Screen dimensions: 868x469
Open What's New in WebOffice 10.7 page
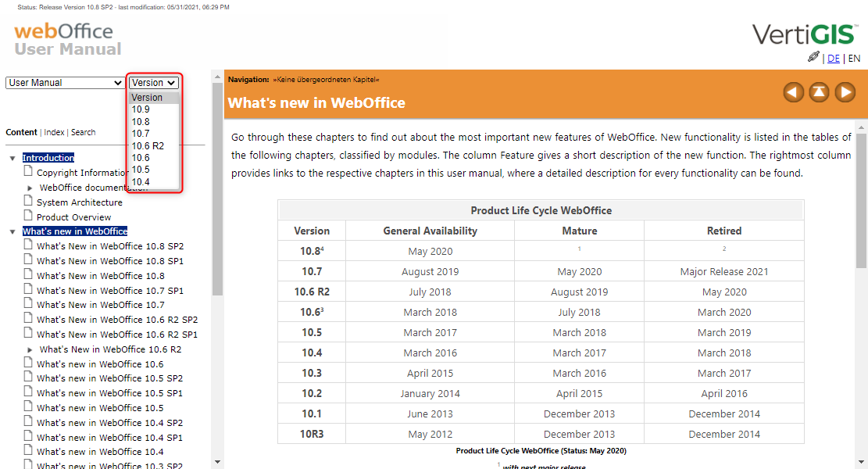tap(101, 305)
